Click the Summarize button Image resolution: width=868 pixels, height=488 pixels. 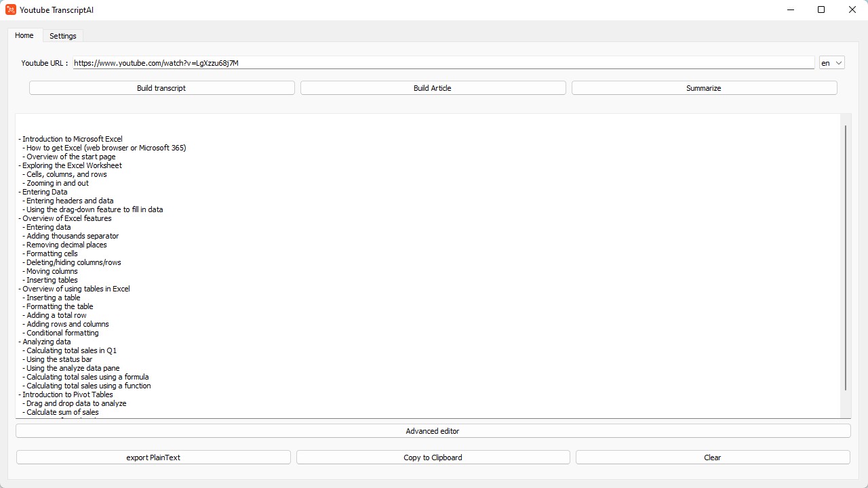tap(704, 88)
